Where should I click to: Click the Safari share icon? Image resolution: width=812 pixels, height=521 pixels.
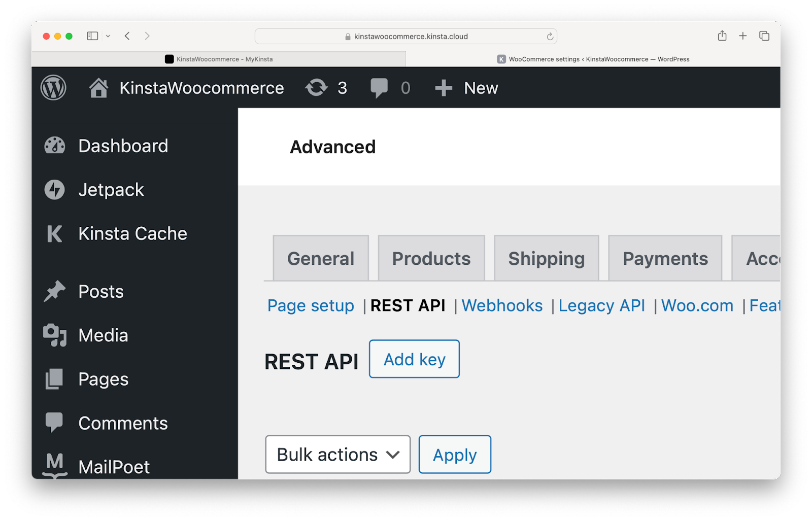point(722,36)
